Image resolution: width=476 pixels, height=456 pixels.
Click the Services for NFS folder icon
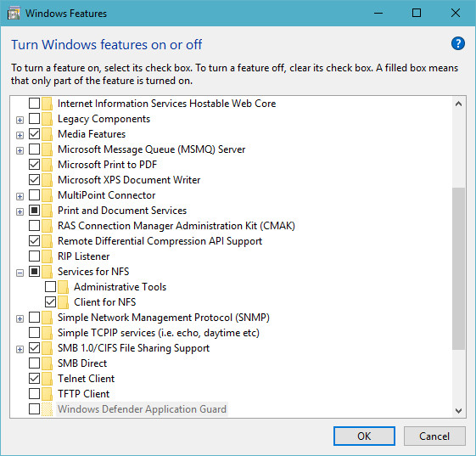click(x=47, y=272)
